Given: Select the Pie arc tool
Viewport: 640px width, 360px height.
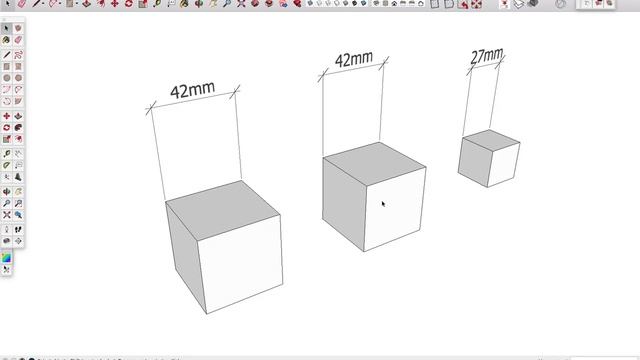Looking at the screenshot, I should pos(18,101).
